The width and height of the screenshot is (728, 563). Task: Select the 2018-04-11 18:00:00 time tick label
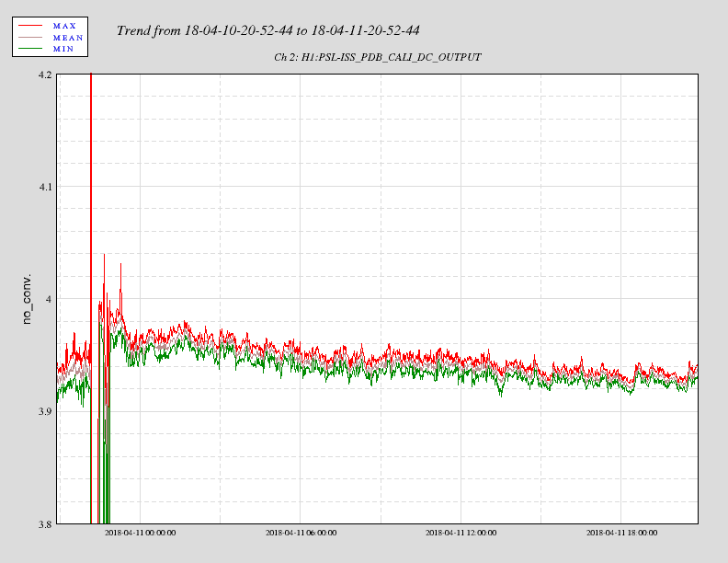pyautogui.click(x=622, y=533)
